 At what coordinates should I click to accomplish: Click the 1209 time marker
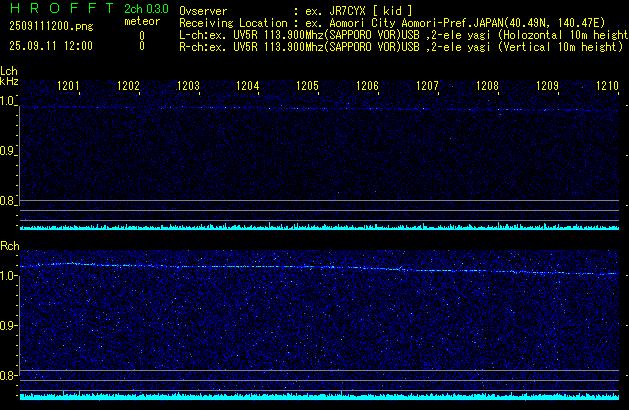pos(547,86)
